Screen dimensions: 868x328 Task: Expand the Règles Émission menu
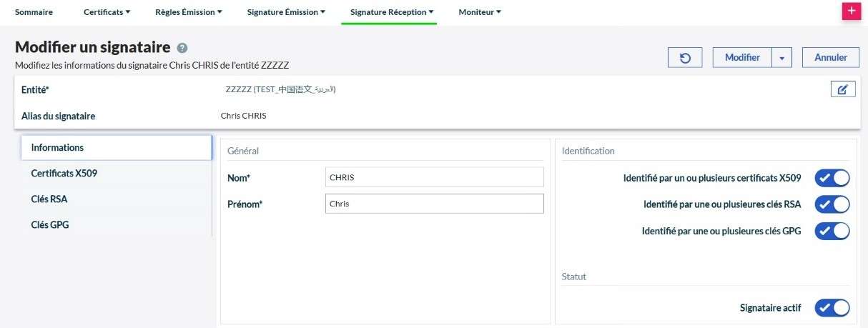[189, 12]
